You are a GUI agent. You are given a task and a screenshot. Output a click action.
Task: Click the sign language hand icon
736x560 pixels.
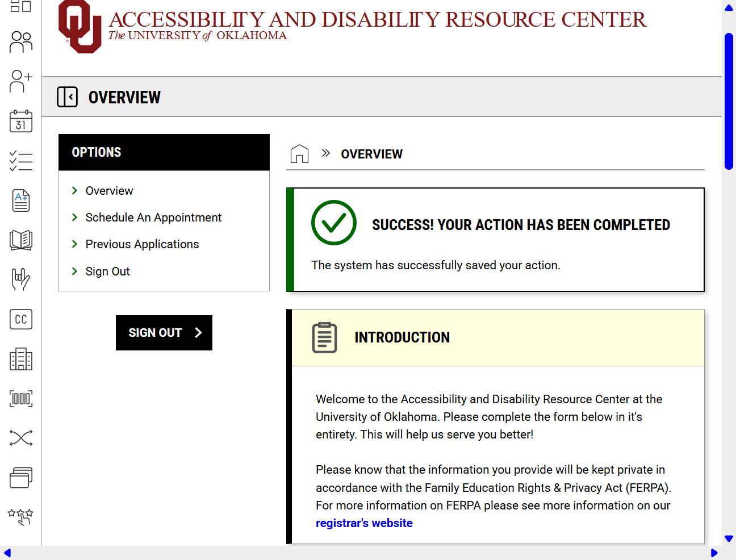click(21, 279)
